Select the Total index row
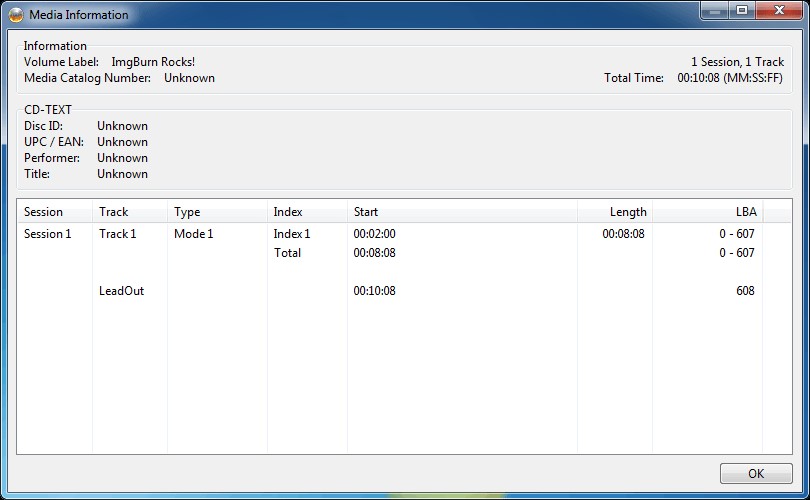The height and width of the screenshot is (500, 810). (287, 253)
